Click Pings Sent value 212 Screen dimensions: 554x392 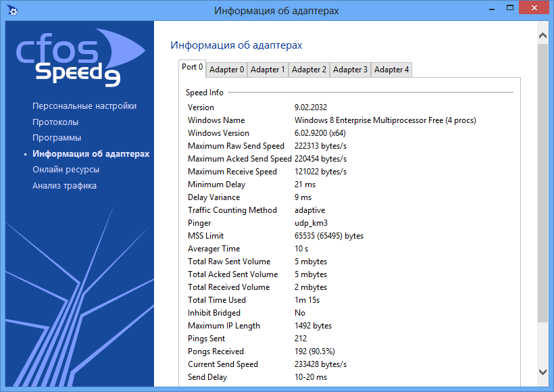pyautogui.click(x=301, y=339)
